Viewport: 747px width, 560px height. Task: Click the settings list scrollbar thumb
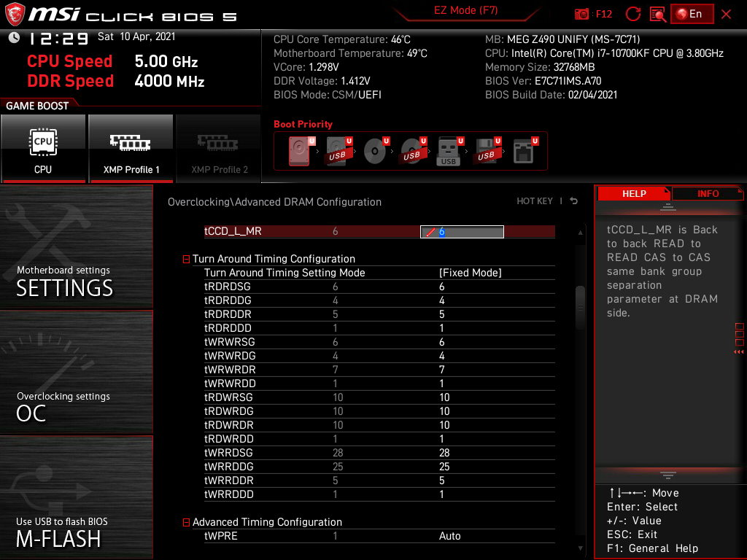[x=580, y=308]
